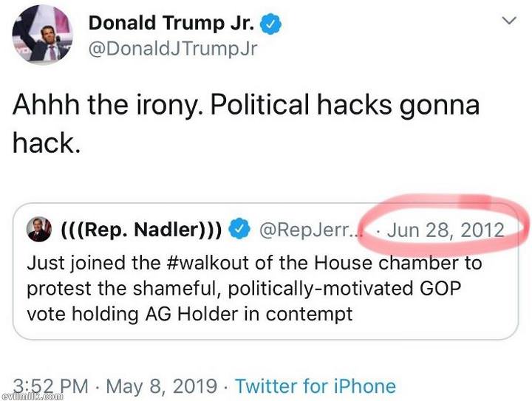Click "Political hacks gonna" in the main tweet
Screen dimensions: 532x401
point(345,105)
